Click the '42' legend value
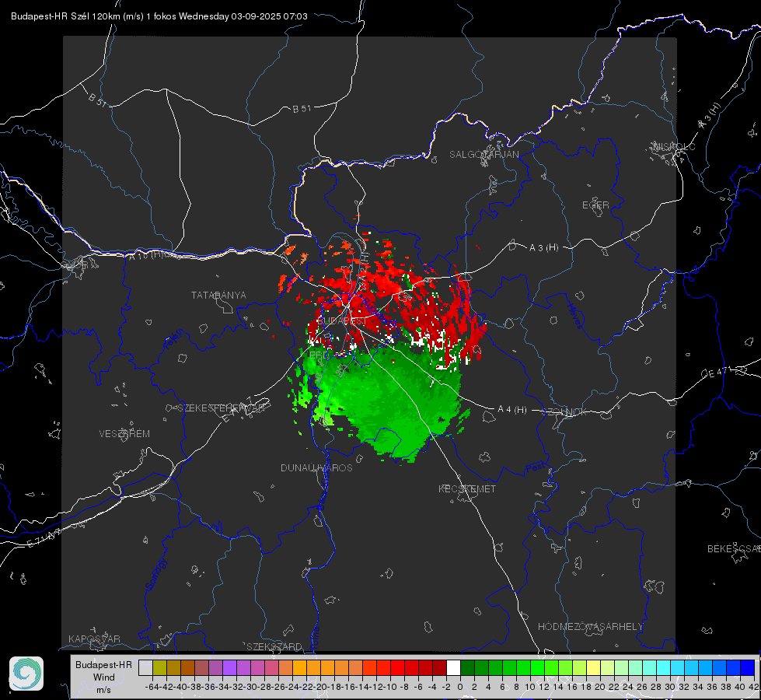 pyautogui.click(x=753, y=687)
